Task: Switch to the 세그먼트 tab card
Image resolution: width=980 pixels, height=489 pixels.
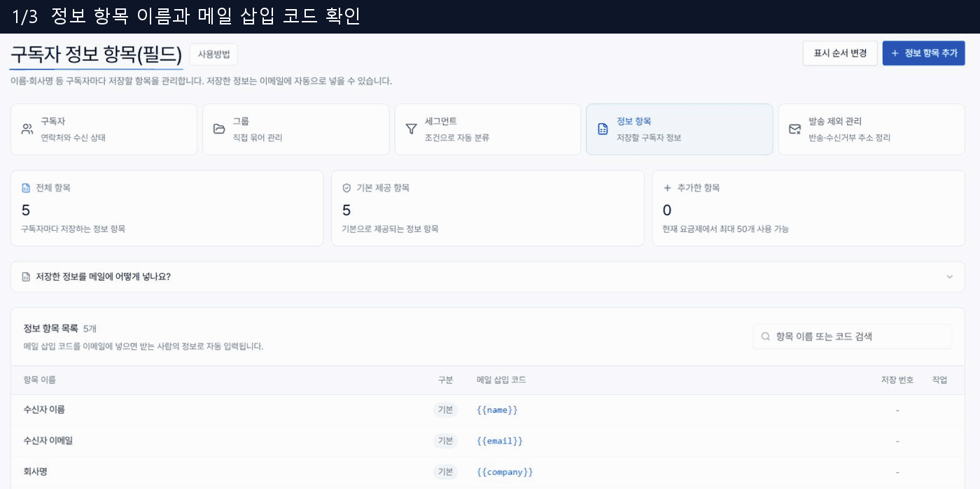Action: coord(488,129)
